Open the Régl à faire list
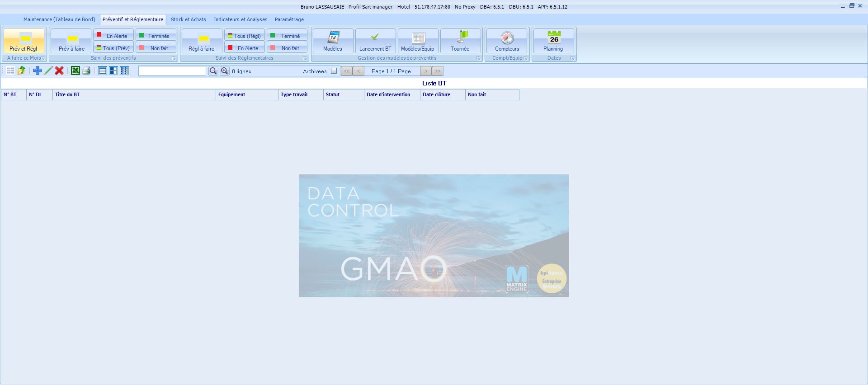The image size is (868, 385). (x=202, y=41)
